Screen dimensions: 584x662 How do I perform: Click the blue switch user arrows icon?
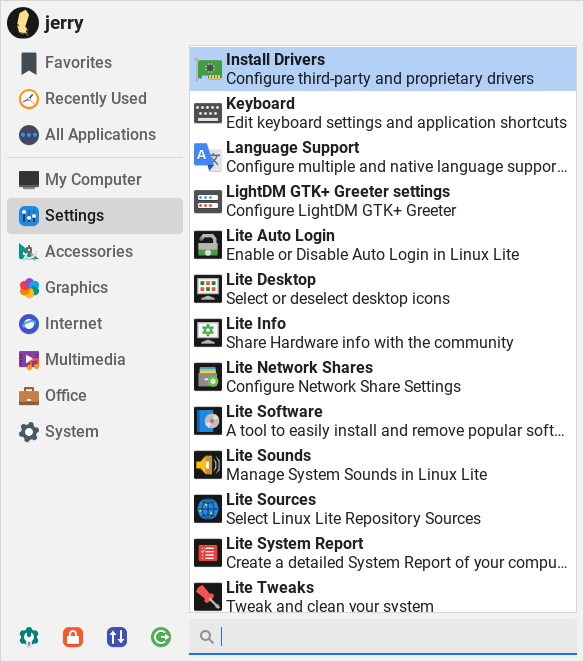pos(117,637)
